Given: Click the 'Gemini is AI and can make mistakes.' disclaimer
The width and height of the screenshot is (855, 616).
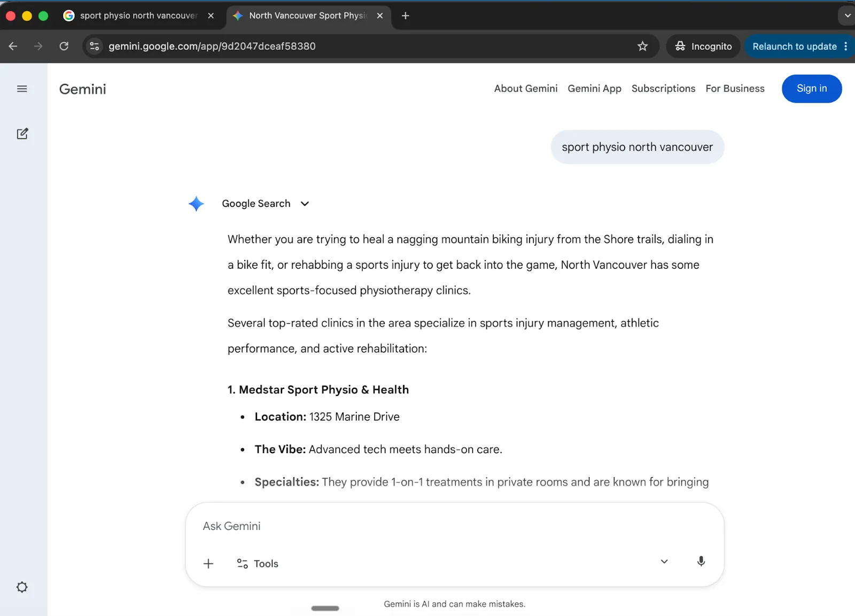Looking at the screenshot, I should pyautogui.click(x=455, y=604).
